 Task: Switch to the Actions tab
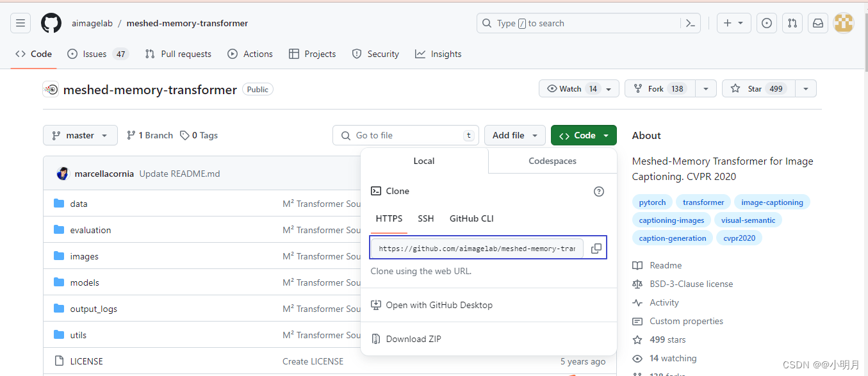coord(250,54)
